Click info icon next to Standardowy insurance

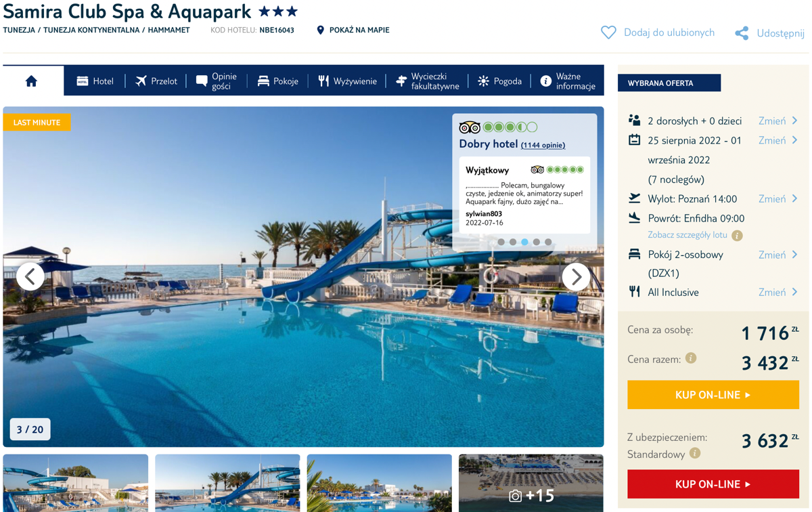[x=695, y=453]
